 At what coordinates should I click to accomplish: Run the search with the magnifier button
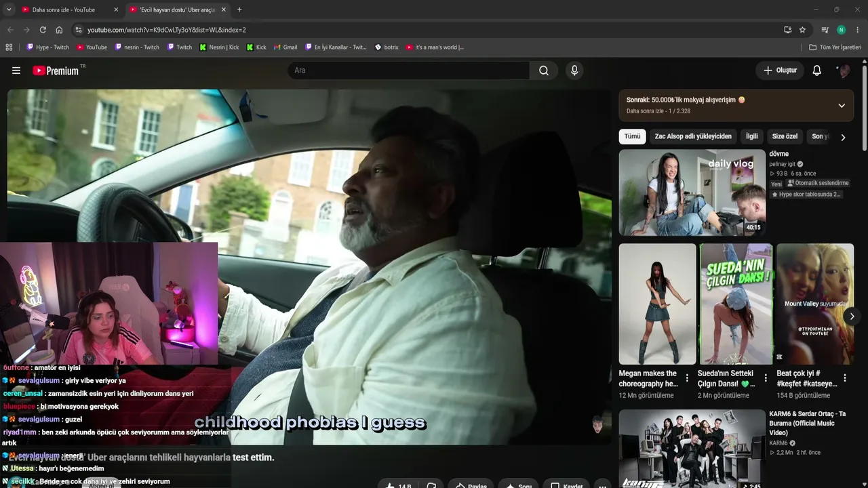point(544,70)
